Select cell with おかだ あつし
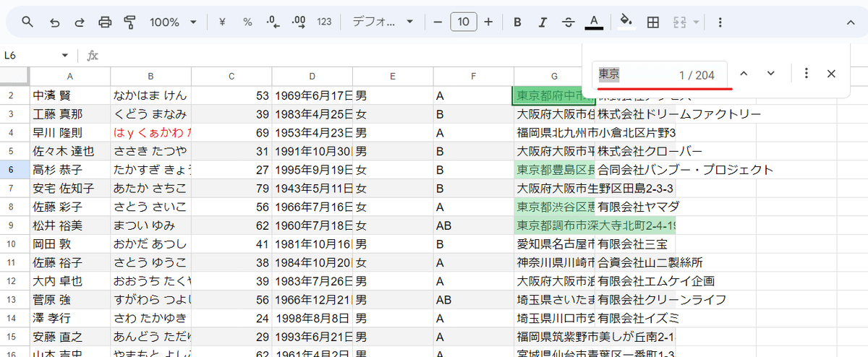 point(150,244)
